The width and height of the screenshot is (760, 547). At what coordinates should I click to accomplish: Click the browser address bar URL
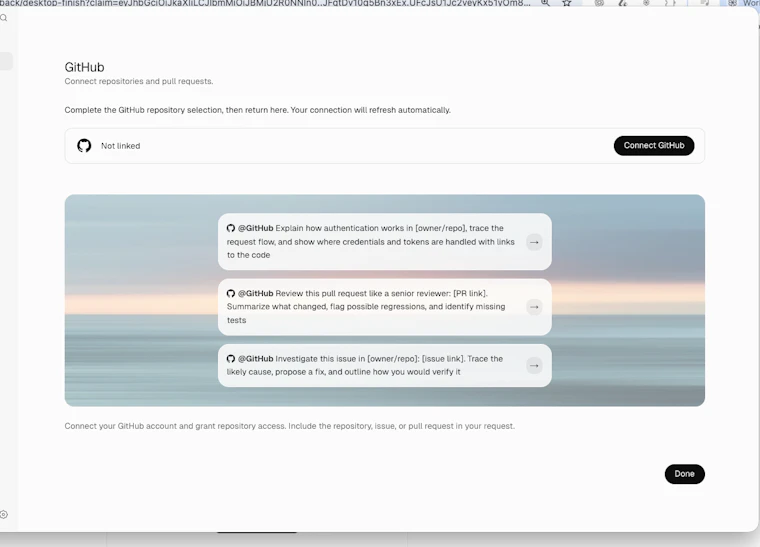pos(265,3)
